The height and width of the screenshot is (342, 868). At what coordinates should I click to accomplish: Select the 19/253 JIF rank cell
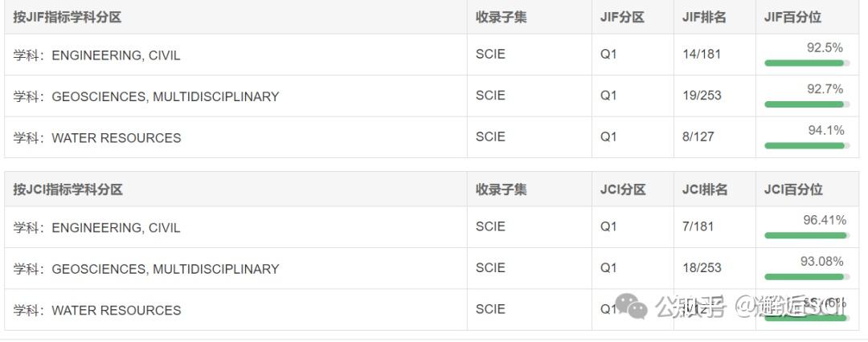702,96
